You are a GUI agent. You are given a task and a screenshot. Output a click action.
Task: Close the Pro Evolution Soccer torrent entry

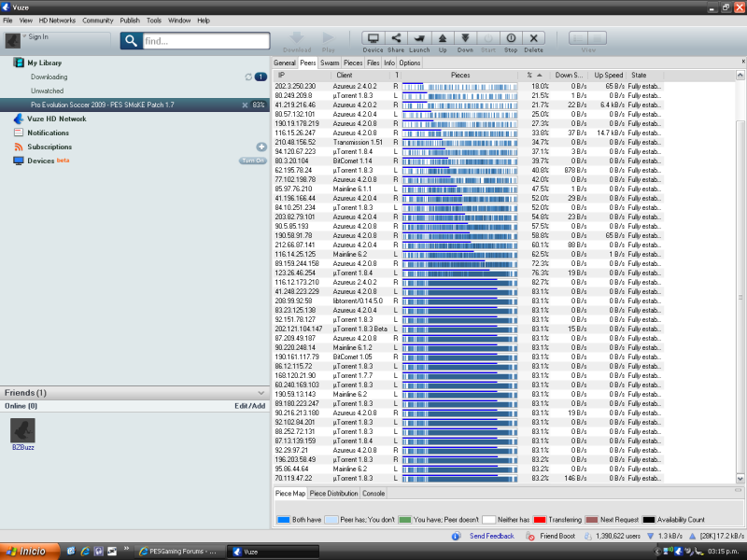pos(245,105)
